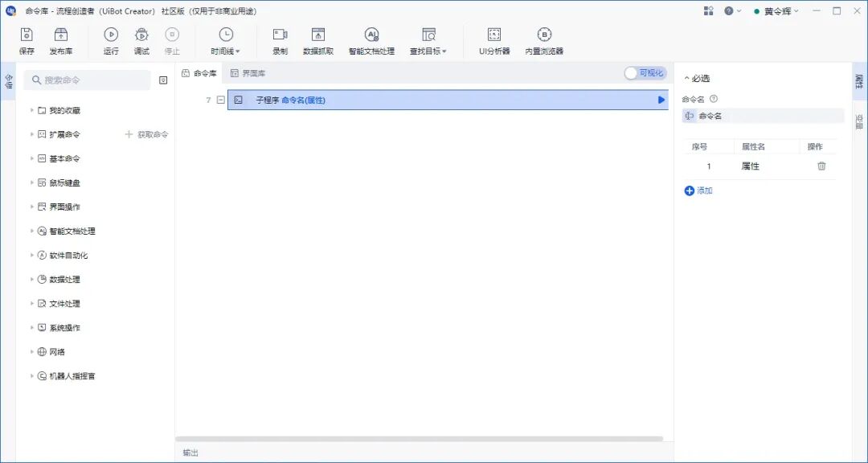Image resolution: width=868 pixels, height=463 pixels.
Task: Click the expression mode icon in 命令名 field
Action: (690, 116)
